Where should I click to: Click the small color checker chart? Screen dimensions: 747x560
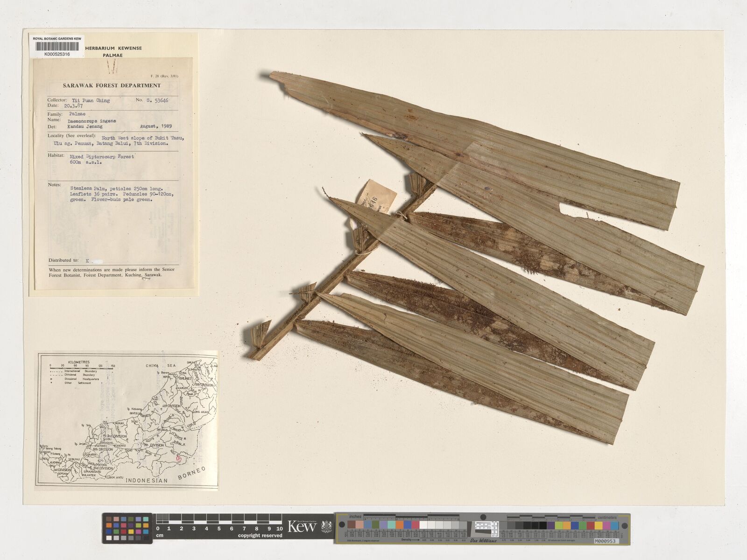point(127,528)
